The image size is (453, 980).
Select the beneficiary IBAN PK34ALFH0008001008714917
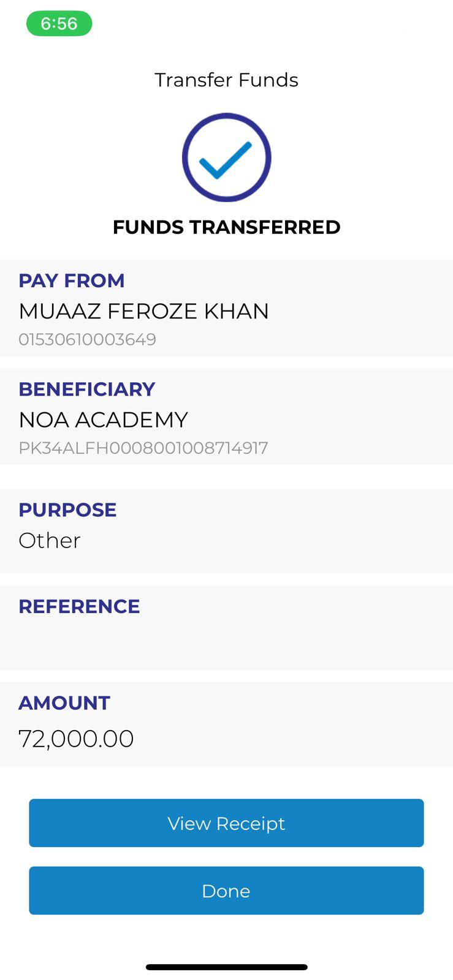tap(143, 448)
